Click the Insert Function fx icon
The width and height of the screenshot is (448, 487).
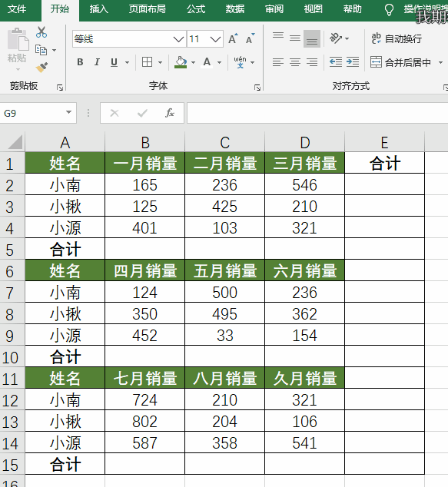coord(170,113)
